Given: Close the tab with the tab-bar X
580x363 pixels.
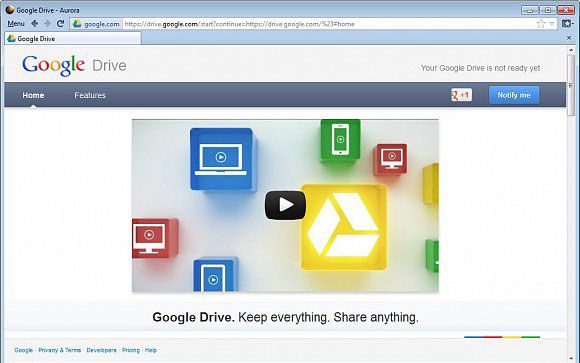Looking at the screenshot, I should click(x=569, y=38).
